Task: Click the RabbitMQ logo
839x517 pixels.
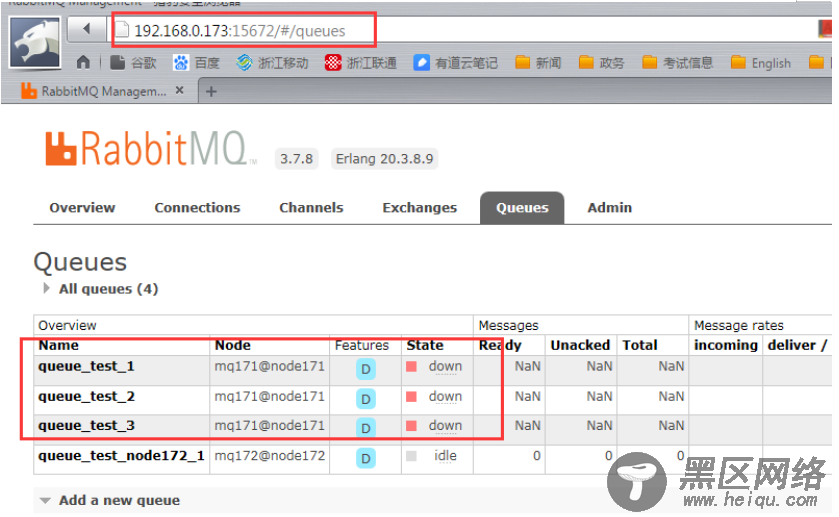Action: pos(151,148)
